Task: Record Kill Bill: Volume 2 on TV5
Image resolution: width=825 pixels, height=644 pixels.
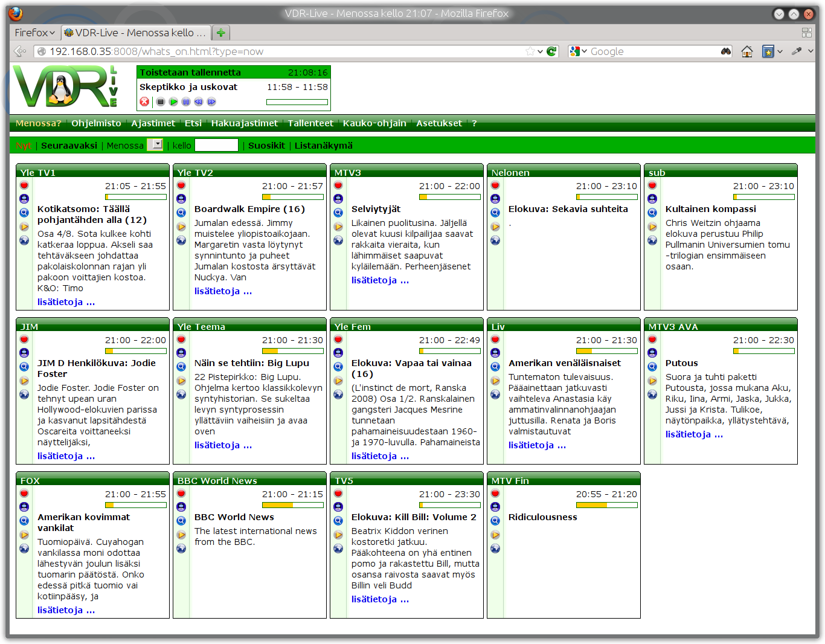Action: pos(338,493)
